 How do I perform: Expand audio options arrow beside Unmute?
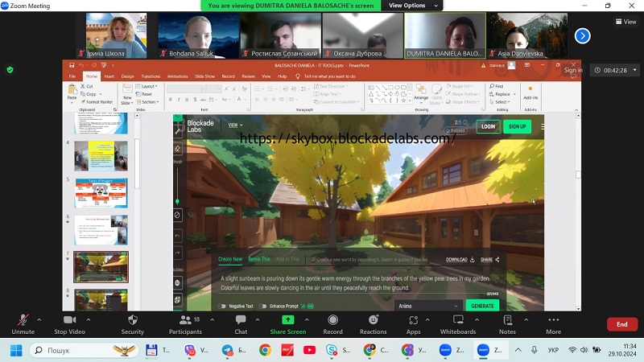point(39,319)
